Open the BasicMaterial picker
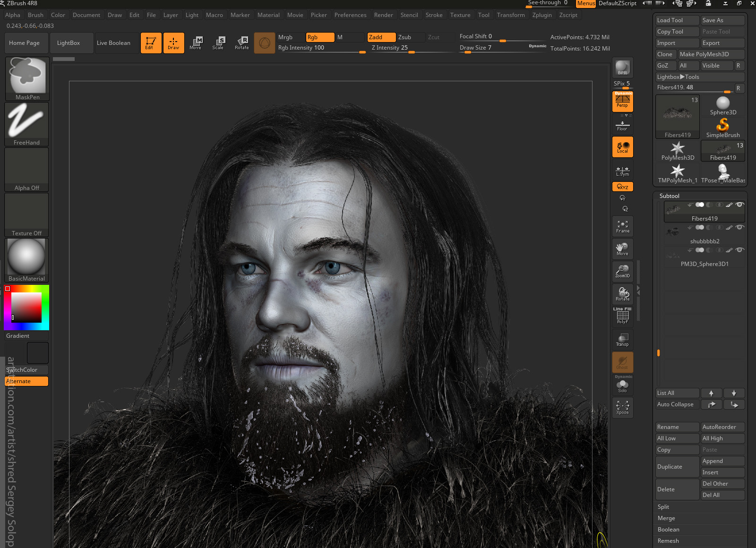This screenshot has width=756, height=548. click(27, 260)
